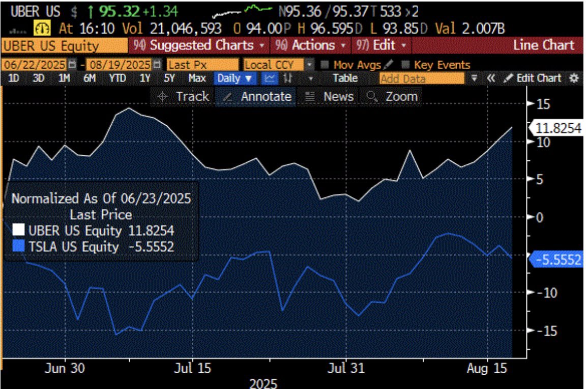588x389 pixels.
Task: Click the double chevron collapse icon
Action: (491, 78)
